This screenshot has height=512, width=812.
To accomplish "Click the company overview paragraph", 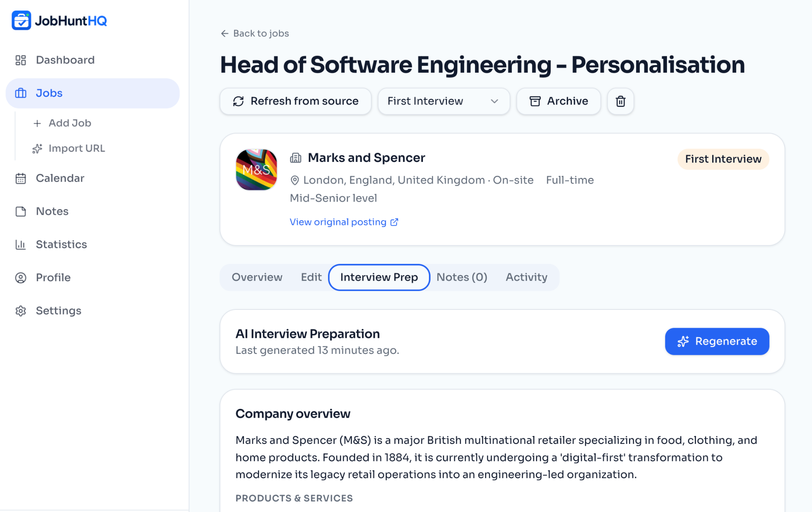I will click(x=497, y=457).
